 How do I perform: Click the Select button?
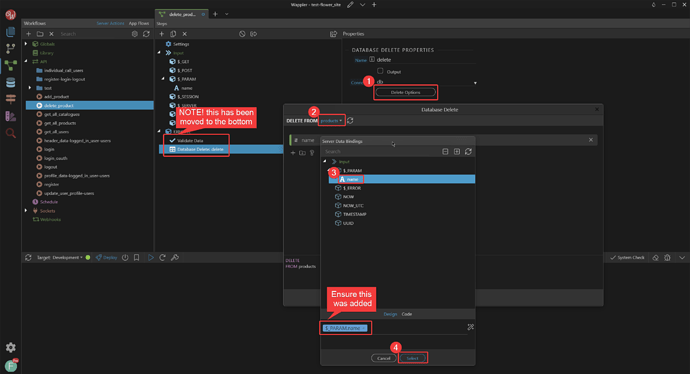[412, 358]
